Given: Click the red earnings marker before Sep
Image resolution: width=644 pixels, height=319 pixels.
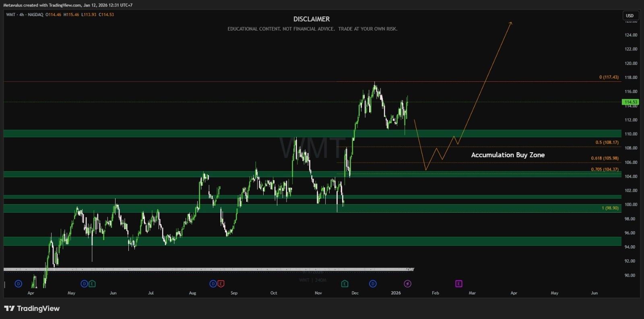Looking at the screenshot, I should [221, 284].
